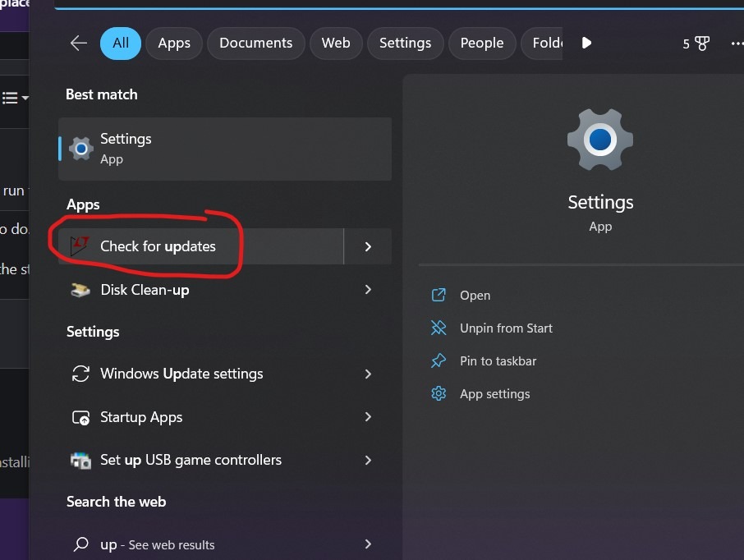Expand the Disk Clean-up chevron

tap(368, 290)
